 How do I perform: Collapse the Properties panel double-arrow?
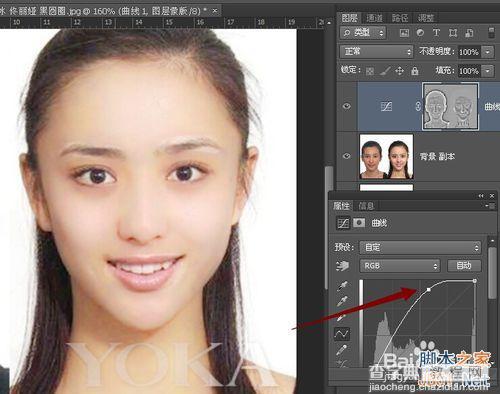click(x=481, y=196)
